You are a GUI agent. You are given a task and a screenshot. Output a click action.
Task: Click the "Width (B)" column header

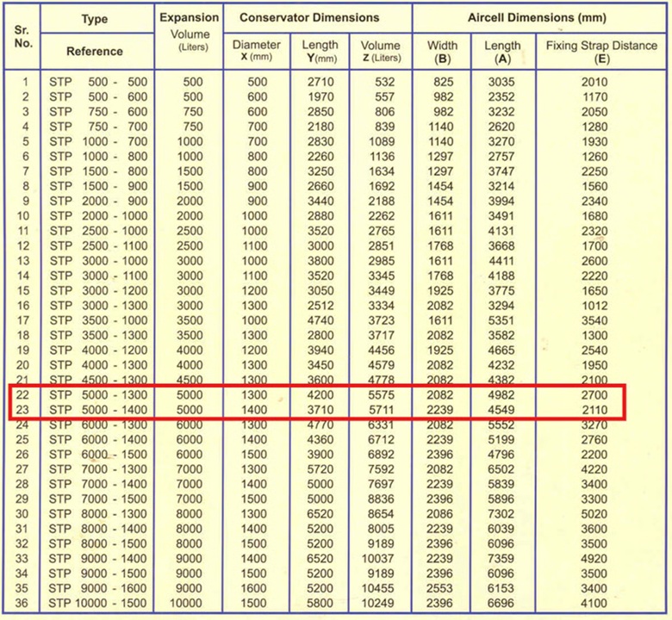click(x=443, y=52)
